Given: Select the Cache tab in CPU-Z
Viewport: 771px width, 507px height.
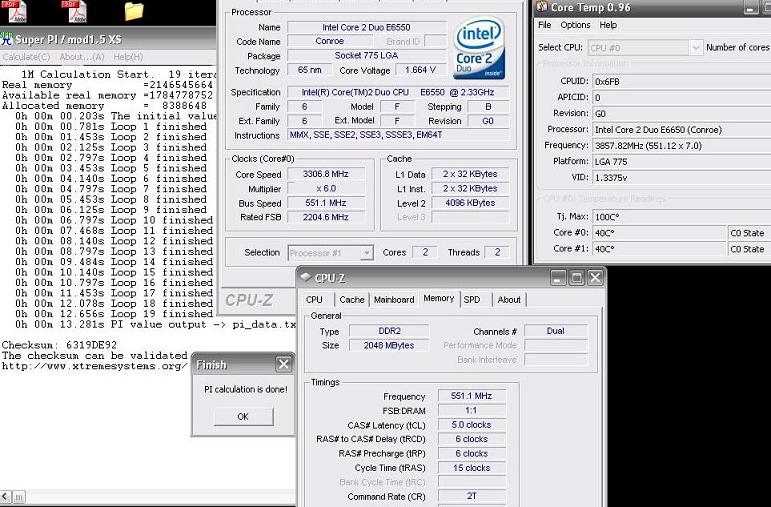Looking at the screenshot, I should click(351, 299).
